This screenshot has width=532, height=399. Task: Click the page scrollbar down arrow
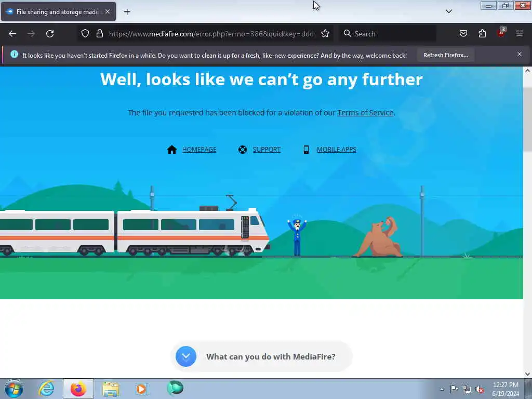pos(528,374)
